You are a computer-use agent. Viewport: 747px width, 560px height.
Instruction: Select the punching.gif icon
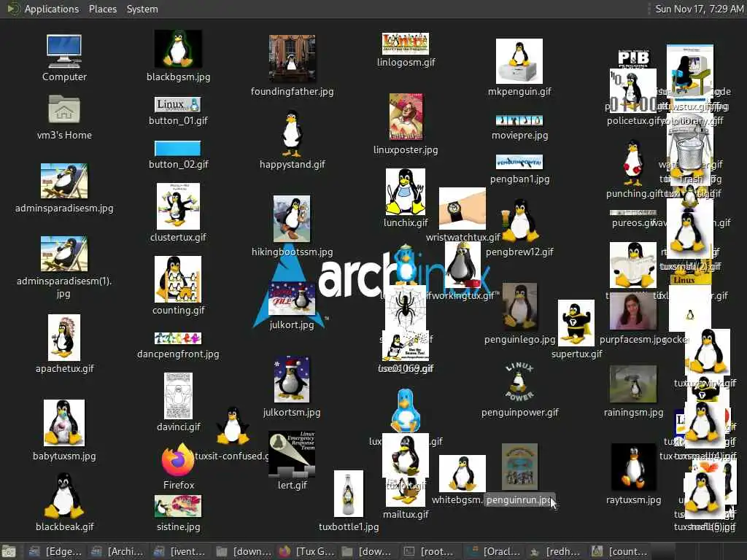tap(633, 163)
